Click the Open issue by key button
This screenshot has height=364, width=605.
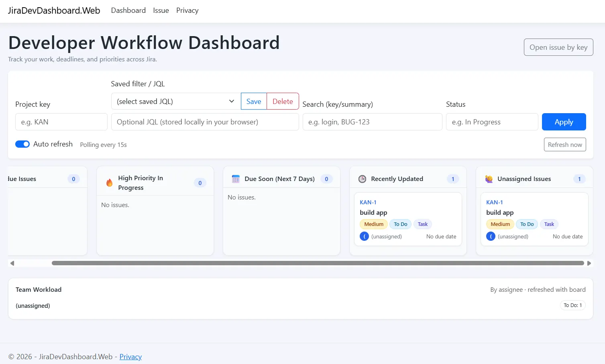(x=558, y=47)
